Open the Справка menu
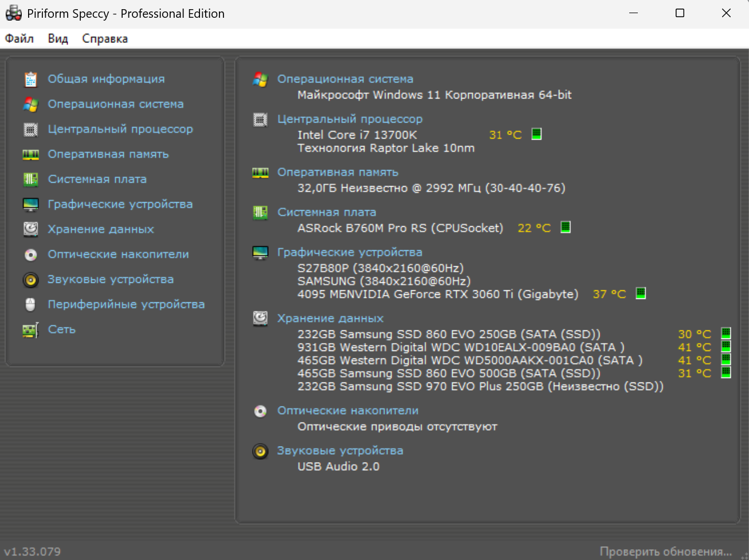This screenshot has width=749, height=560. (105, 38)
